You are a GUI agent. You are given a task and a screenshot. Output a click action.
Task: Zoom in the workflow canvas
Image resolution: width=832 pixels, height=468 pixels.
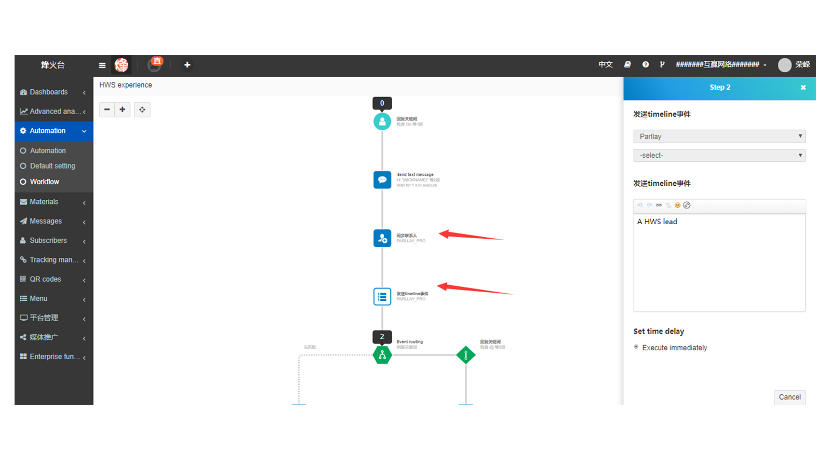coord(123,109)
